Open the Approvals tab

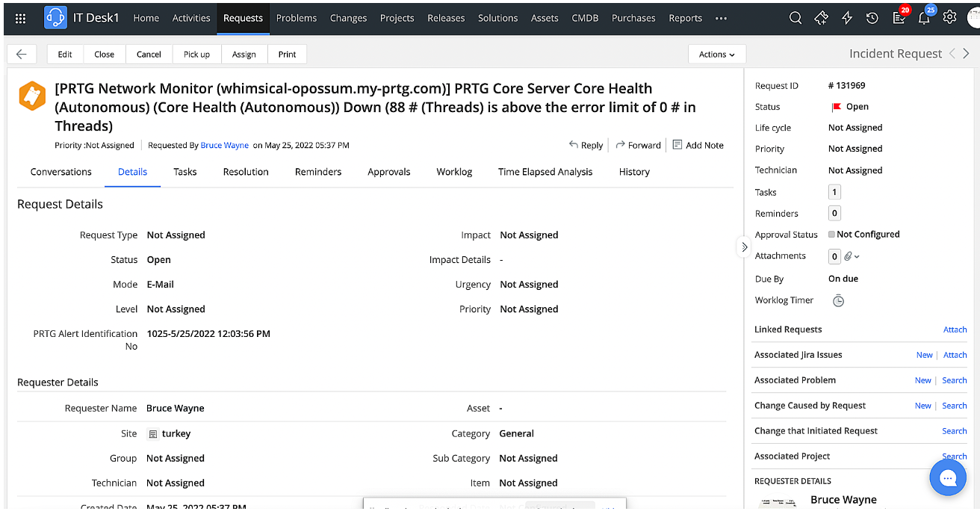389,172
